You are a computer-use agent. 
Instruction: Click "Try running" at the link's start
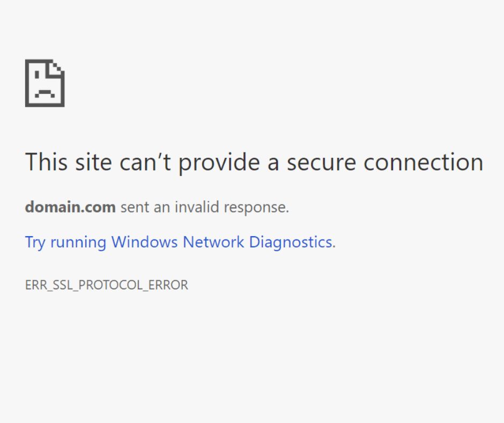pyautogui.click(x=65, y=242)
